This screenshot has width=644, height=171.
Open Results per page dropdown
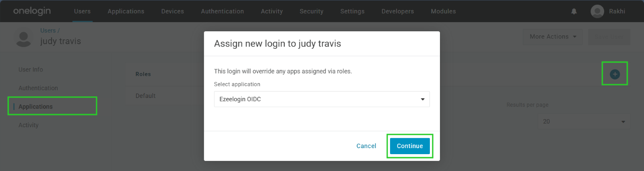point(584,121)
